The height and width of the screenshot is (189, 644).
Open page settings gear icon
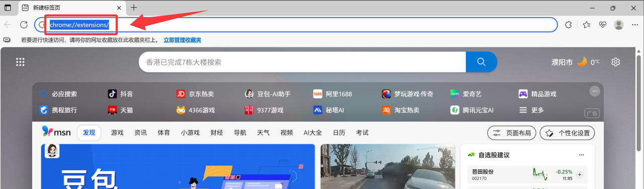tap(615, 62)
